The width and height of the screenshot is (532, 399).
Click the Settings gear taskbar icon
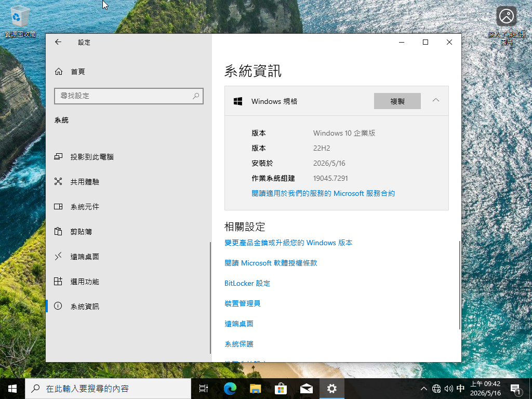pos(332,389)
